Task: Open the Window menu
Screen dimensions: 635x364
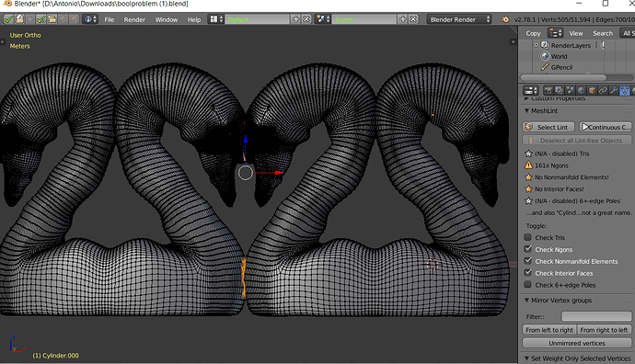Action: coord(167,19)
